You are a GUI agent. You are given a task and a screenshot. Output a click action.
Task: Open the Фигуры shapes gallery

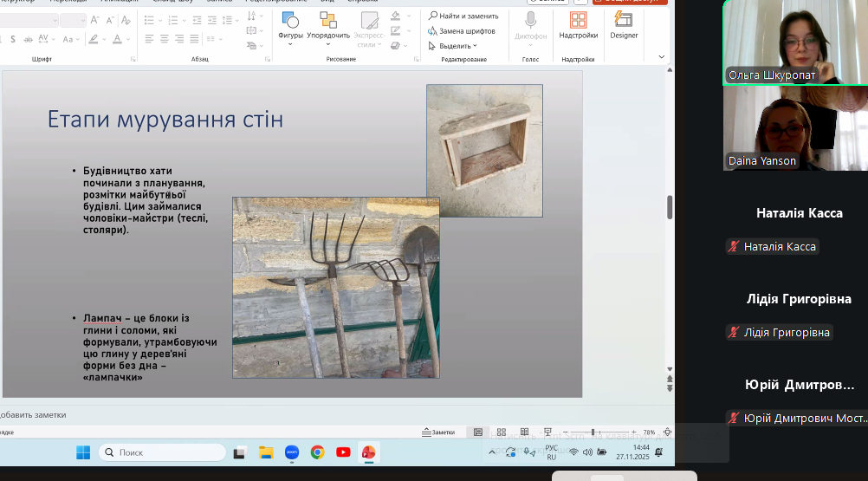coord(290,26)
